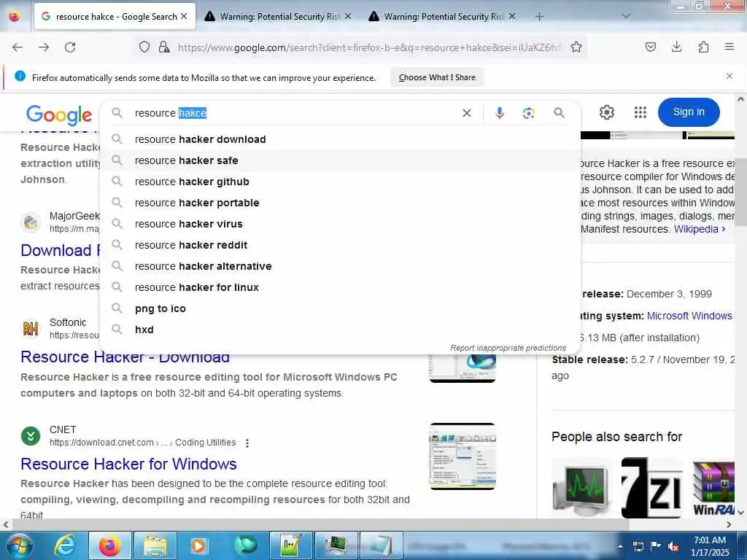Open Google Lens image search icon
Viewport: 747px width, 560px height.
coord(528,113)
